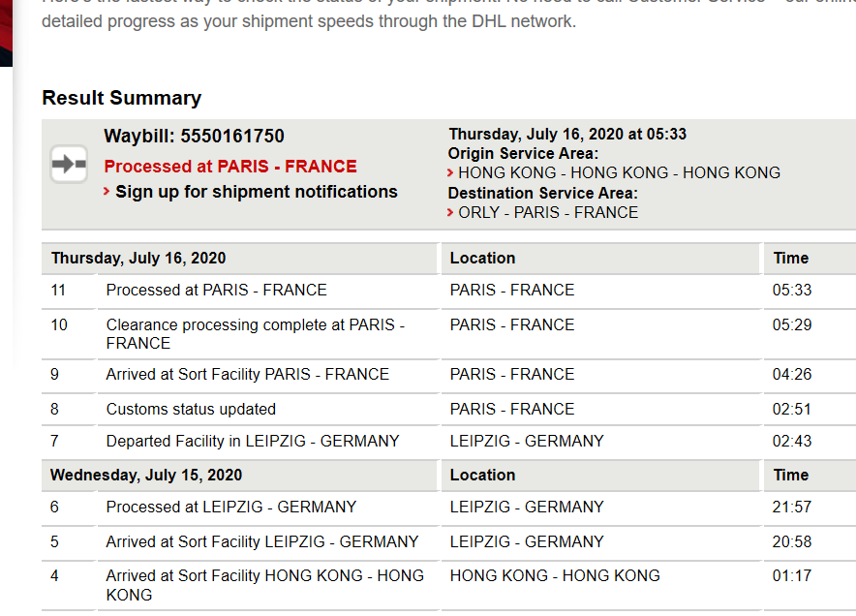Click the shipment transit arrow status icon
856x616 pixels.
tap(69, 164)
